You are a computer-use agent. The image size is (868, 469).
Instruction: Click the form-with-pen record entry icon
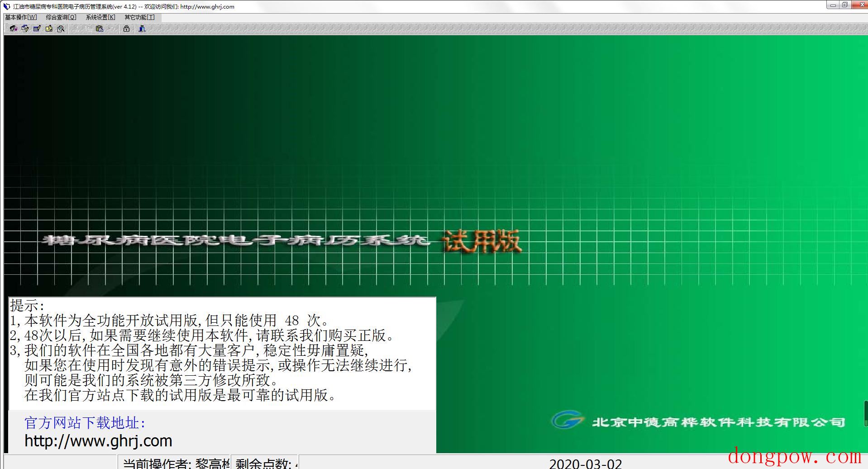click(x=37, y=29)
